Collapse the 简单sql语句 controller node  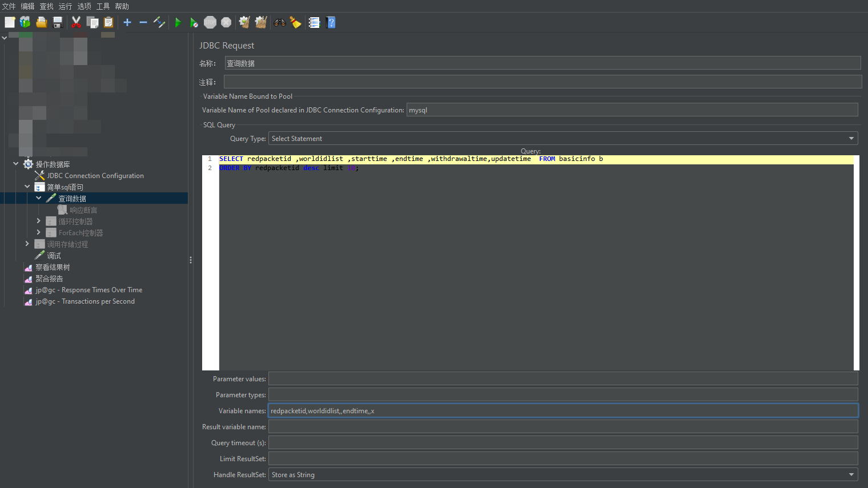coord(27,187)
